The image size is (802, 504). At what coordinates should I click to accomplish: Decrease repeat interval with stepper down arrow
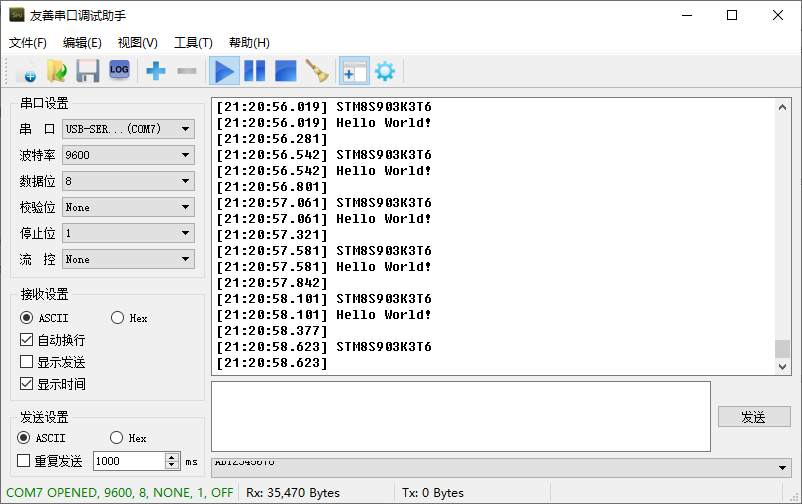(172, 465)
